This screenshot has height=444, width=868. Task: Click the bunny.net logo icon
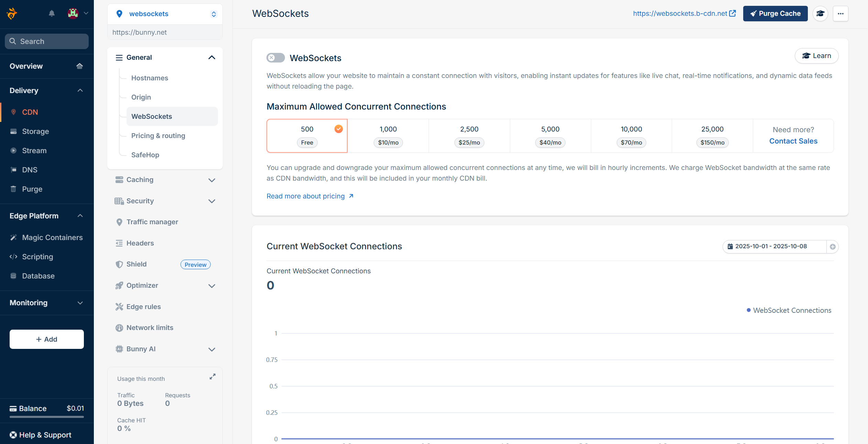coord(12,14)
